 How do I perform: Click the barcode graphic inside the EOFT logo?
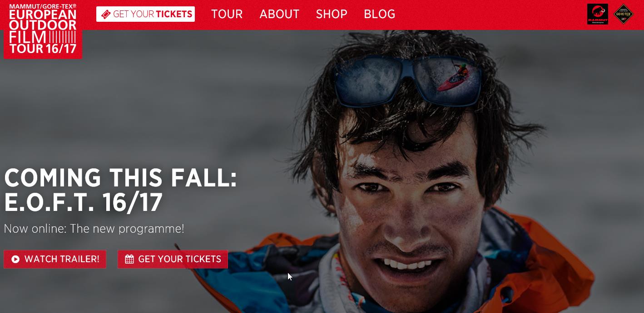coord(62,37)
